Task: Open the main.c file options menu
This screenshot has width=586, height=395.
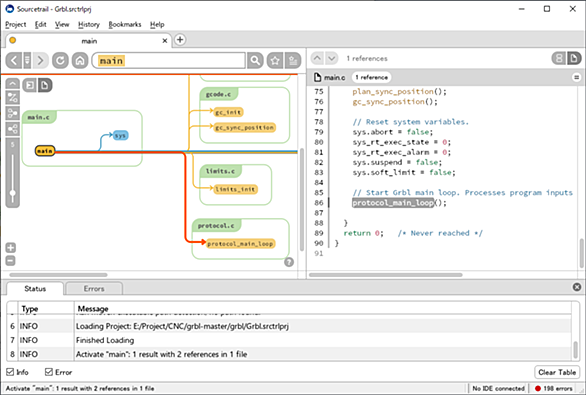Action: pyautogui.click(x=576, y=77)
